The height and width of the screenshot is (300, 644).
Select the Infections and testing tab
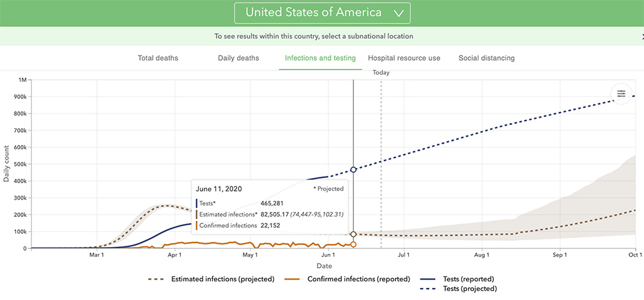click(x=320, y=58)
